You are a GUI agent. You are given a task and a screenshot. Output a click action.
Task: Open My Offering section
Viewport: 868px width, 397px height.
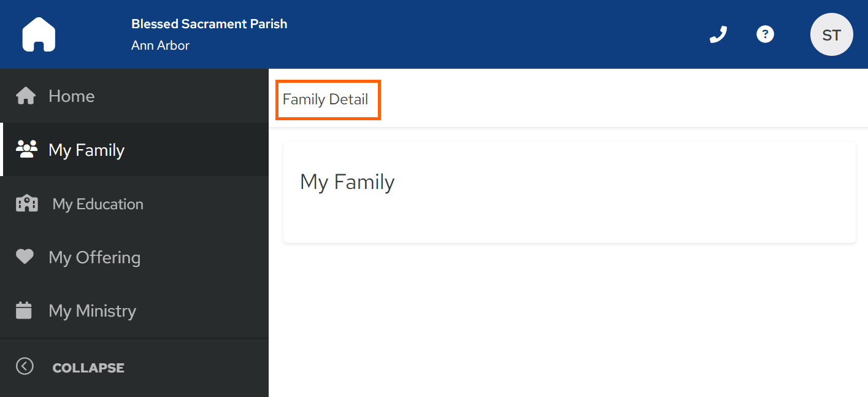134,257
